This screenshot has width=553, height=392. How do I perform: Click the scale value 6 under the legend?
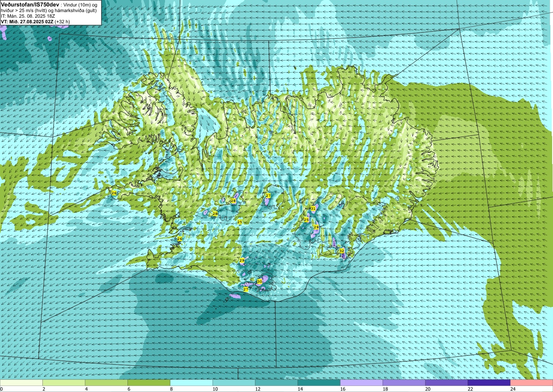(x=128, y=389)
